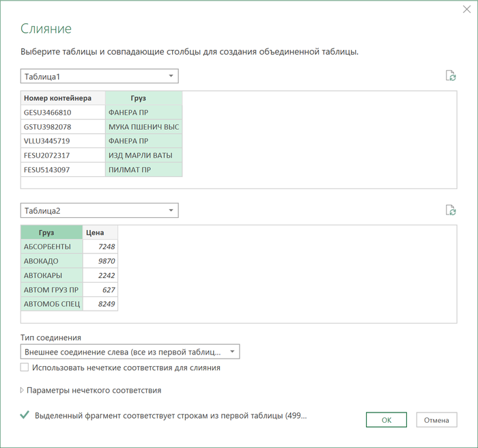
Task: Open the Таблица2 table dropdown
Action: click(x=100, y=210)
